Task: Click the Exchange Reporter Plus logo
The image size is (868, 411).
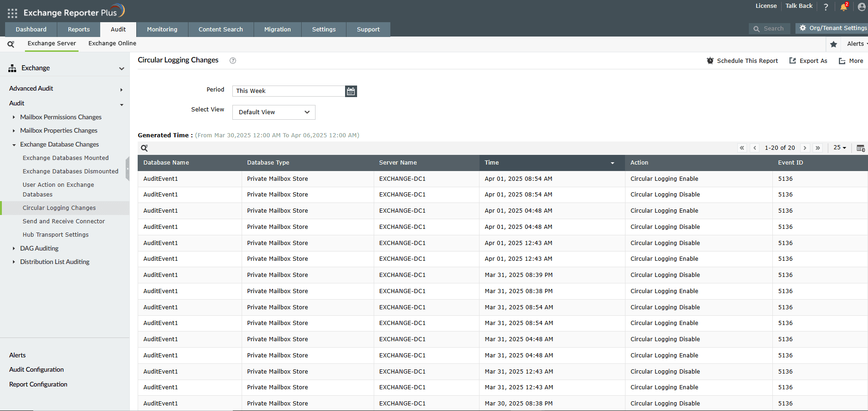Action: tap(74, 11)
